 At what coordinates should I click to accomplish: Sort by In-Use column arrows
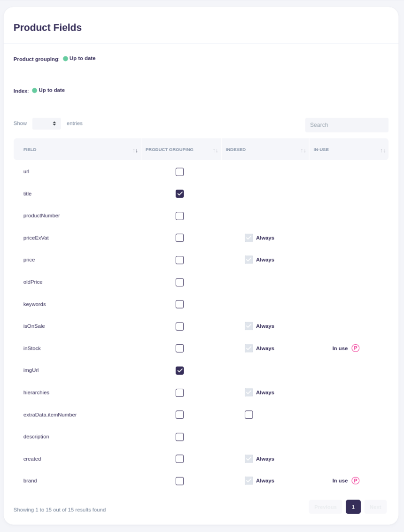coord(383,150)
